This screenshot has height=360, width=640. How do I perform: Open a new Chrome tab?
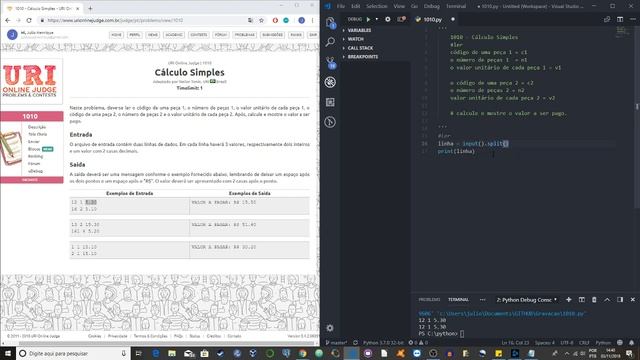coord(90,8)
